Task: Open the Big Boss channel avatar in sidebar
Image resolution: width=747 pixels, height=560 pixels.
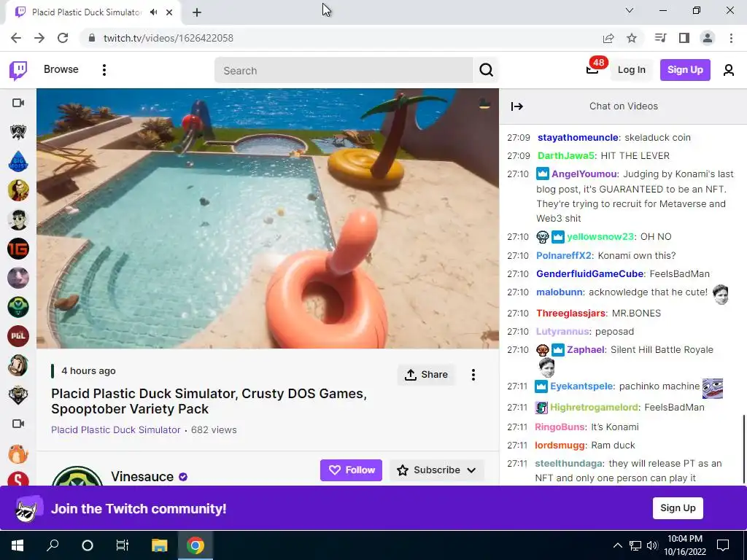Action: pos(18,161)
